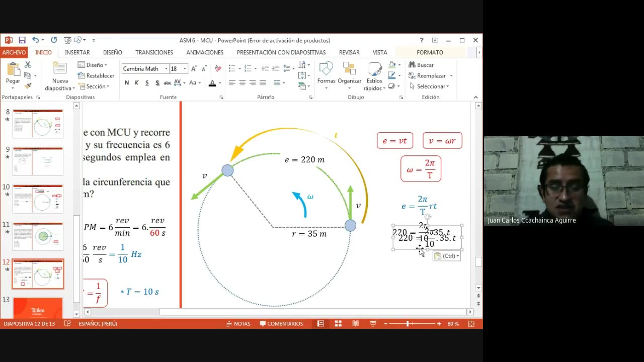Select slide 9 thumbnail
644x362 pixels.
(x=38, y=161)
